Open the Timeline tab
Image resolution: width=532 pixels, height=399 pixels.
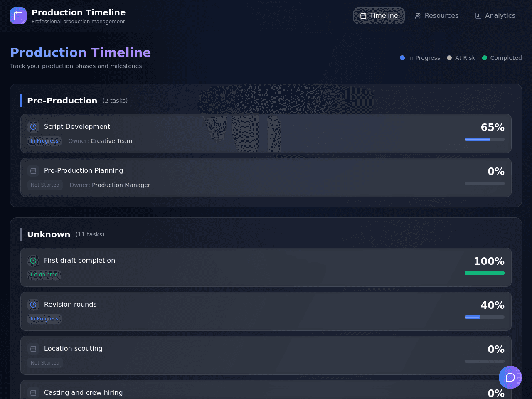pyautogui.click(x=379, y=16)
